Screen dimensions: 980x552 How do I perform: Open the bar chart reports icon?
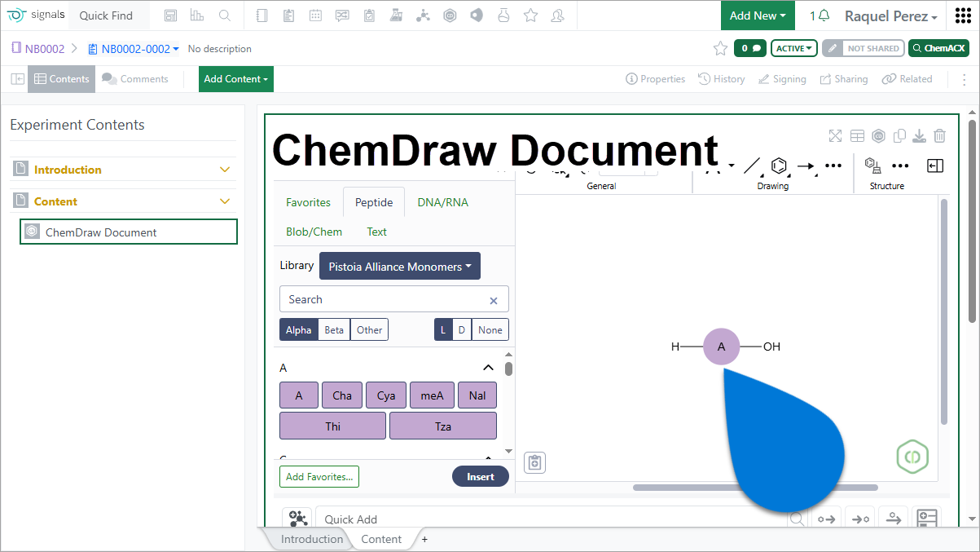196,15
